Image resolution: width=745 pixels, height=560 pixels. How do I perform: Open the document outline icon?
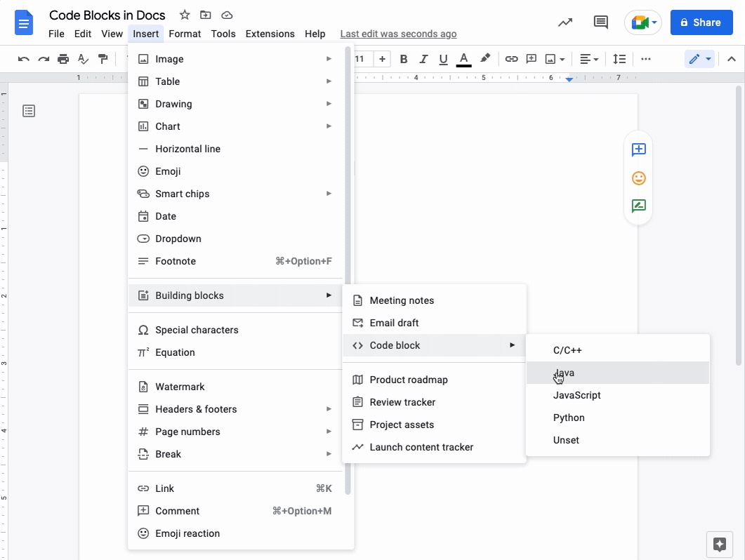click(x=29, y=111)
